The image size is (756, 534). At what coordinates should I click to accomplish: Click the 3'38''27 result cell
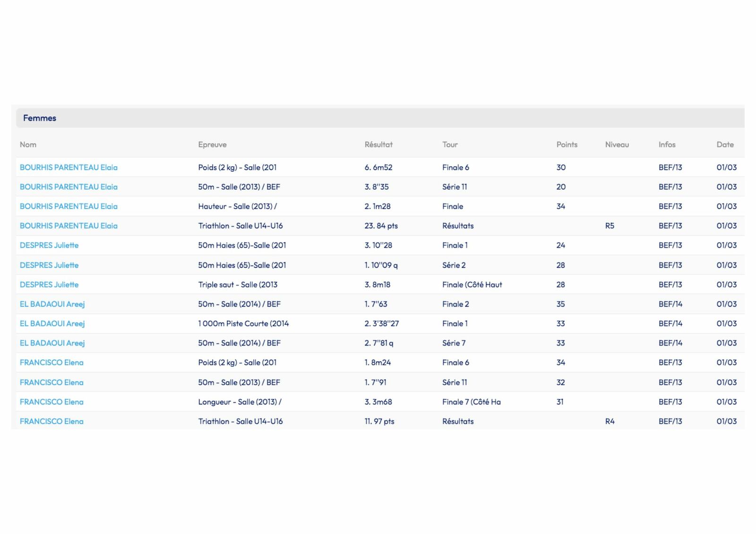point(381,323)
